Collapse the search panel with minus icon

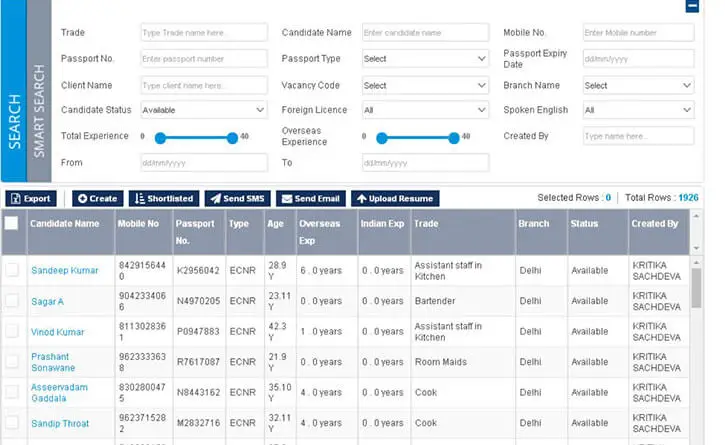point(692,6)
